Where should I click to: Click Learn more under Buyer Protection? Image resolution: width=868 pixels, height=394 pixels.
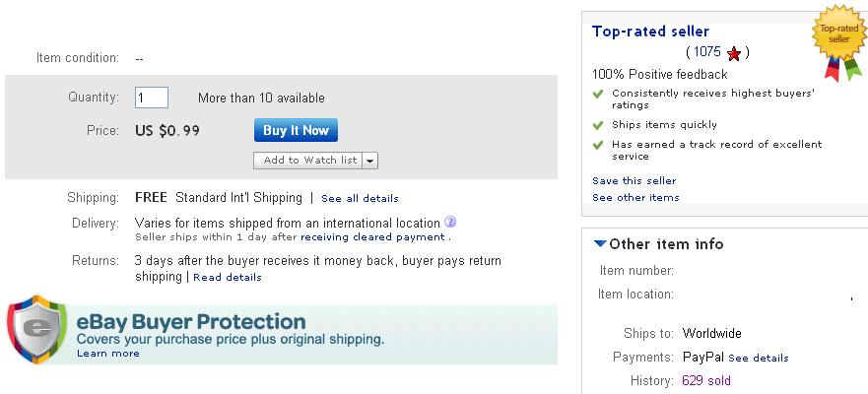108,353
